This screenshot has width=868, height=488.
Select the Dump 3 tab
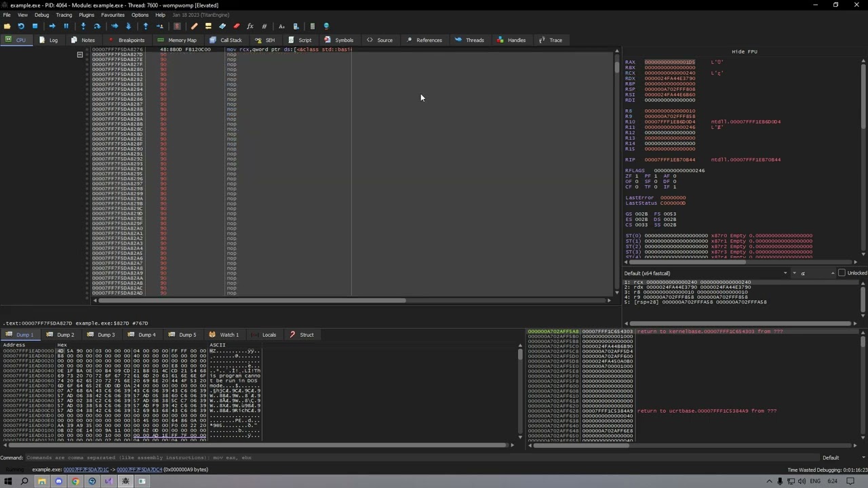[102, 335]
